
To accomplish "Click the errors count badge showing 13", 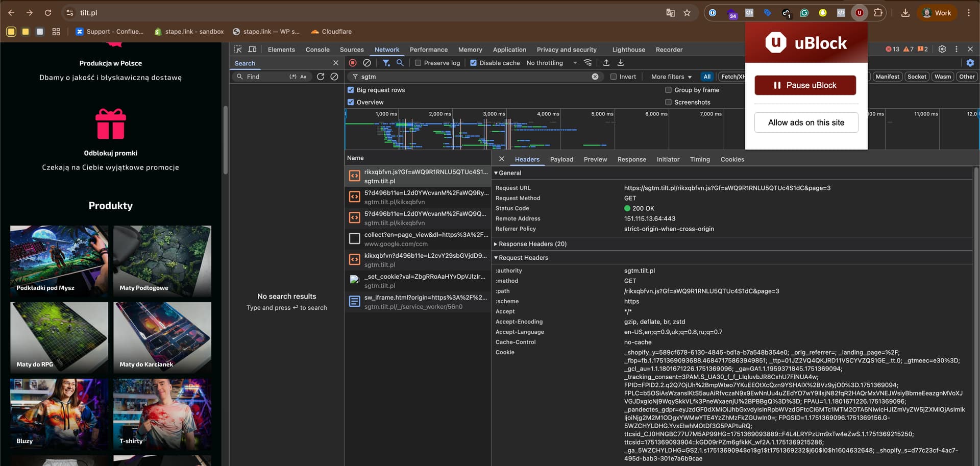I will [x=893, y=49].
